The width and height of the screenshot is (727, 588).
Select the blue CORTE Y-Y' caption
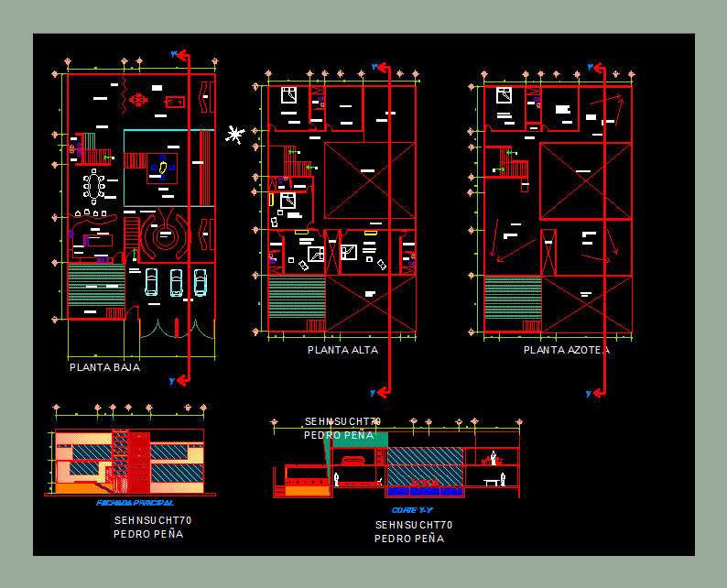pos(412,510)
